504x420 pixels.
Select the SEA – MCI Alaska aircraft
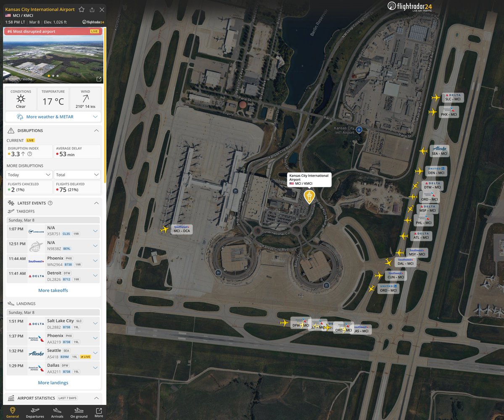click(x=423, y=151)
